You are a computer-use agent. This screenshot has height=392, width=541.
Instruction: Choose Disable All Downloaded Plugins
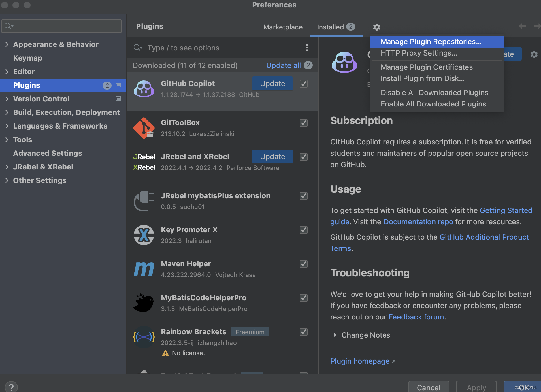tap(437, 93)
